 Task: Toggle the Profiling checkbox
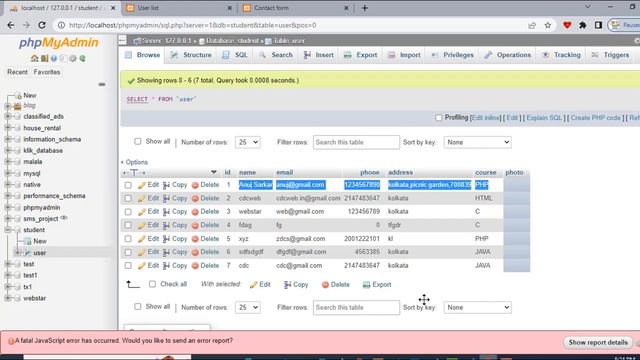(x=438, y=118)
